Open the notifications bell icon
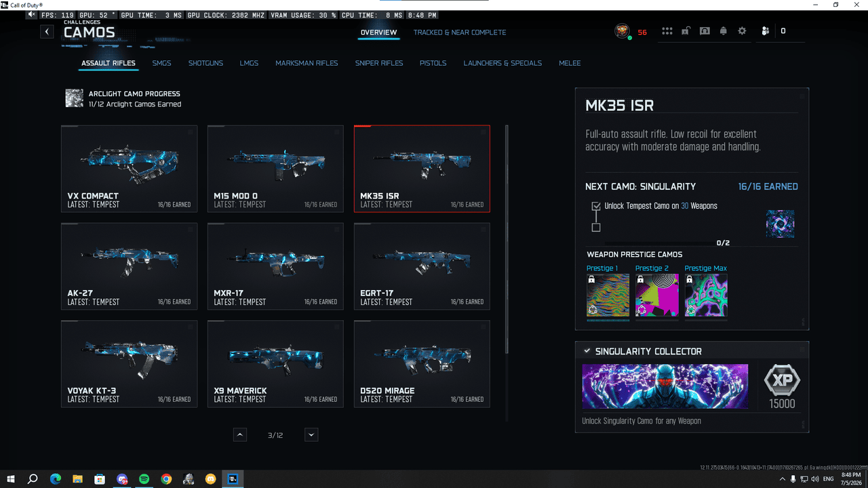Screen dimensions: 868x488 pyautogui.click(x=724, y=31)
